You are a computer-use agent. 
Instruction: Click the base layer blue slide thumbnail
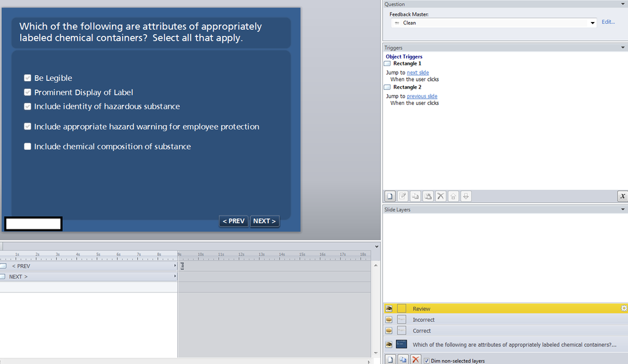point(401,345)
